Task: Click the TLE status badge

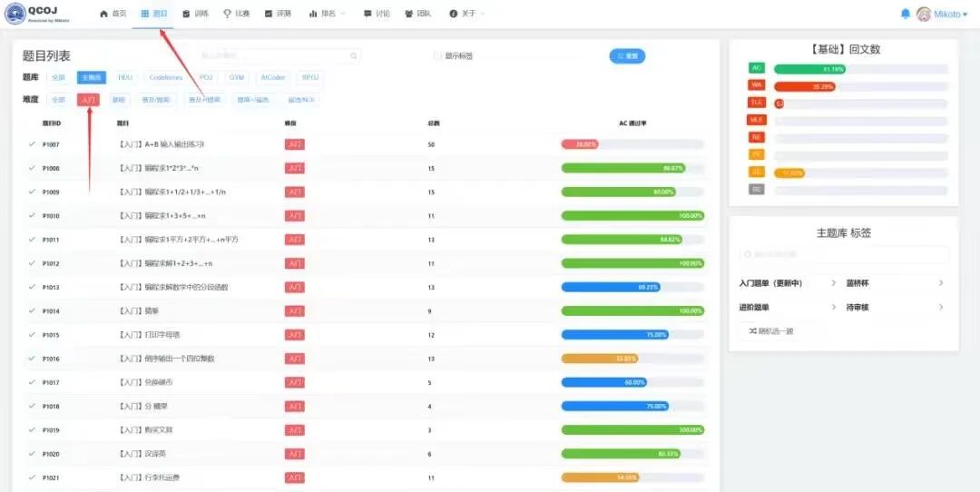Action: pos(757,103)
